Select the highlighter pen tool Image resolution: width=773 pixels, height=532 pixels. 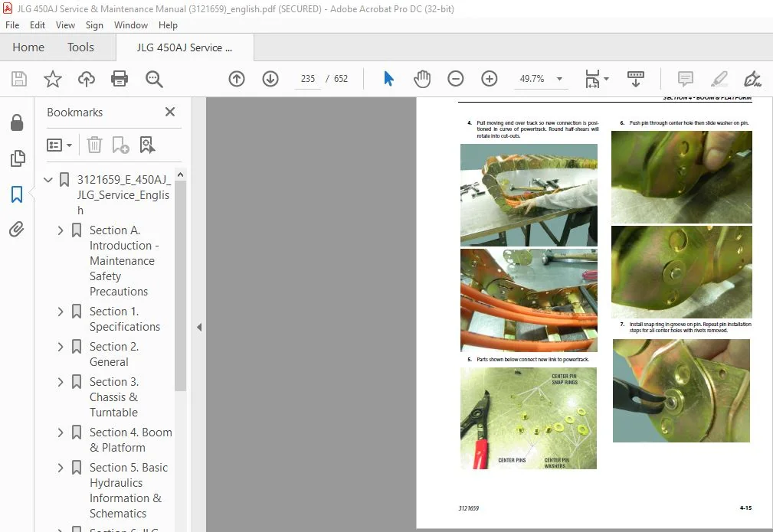coord(719,79)
